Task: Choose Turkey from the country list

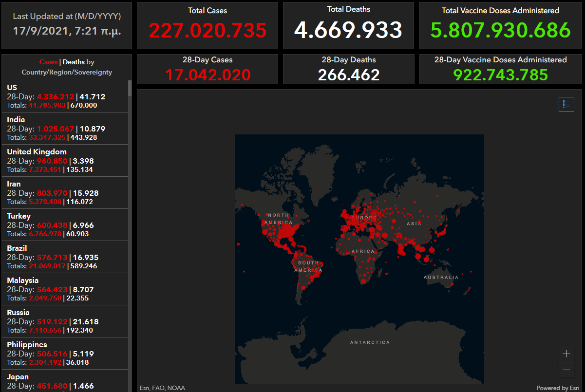Action: click(64, 225)
